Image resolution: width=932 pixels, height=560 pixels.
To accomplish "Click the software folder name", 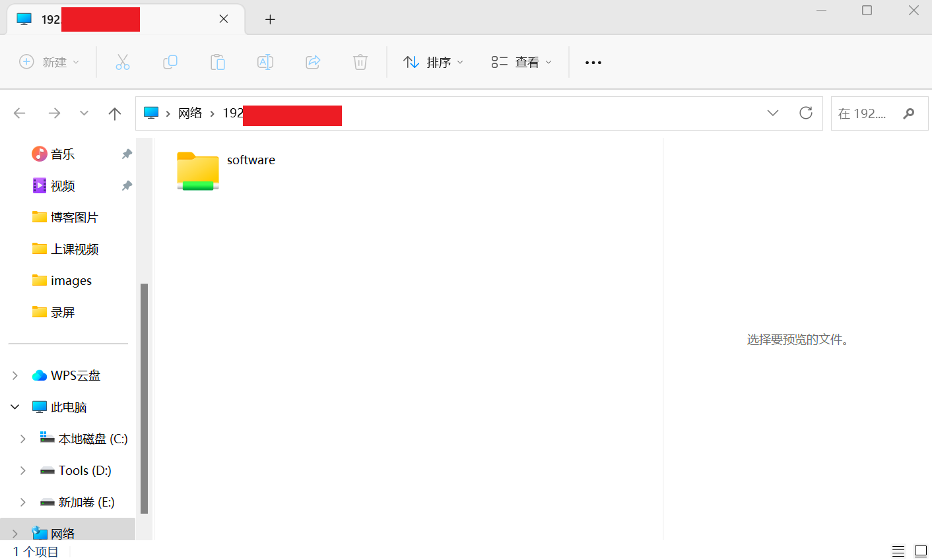I will coord(251,160).
